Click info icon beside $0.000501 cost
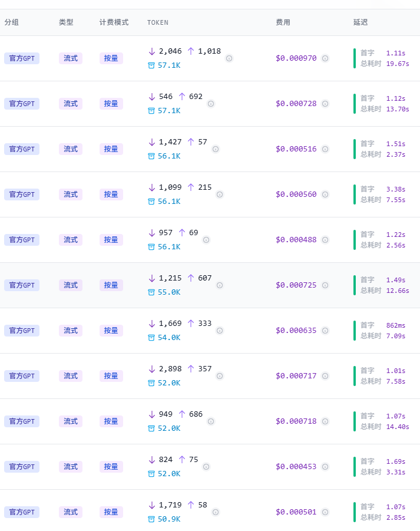This screenshot has height=531, width=420. [325, 512]
